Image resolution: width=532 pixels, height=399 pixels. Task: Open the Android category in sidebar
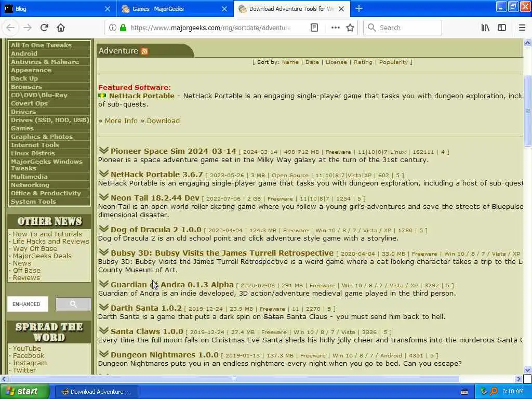pos(24,54)
